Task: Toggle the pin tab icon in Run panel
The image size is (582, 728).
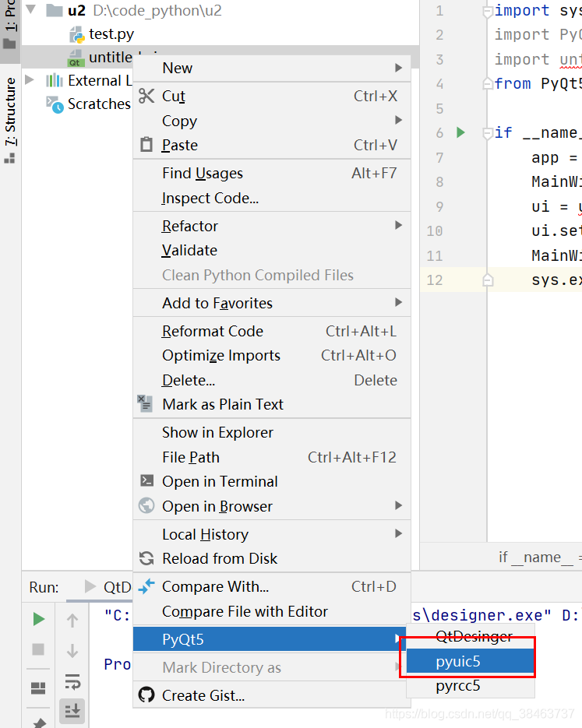Action: [38, 722]
